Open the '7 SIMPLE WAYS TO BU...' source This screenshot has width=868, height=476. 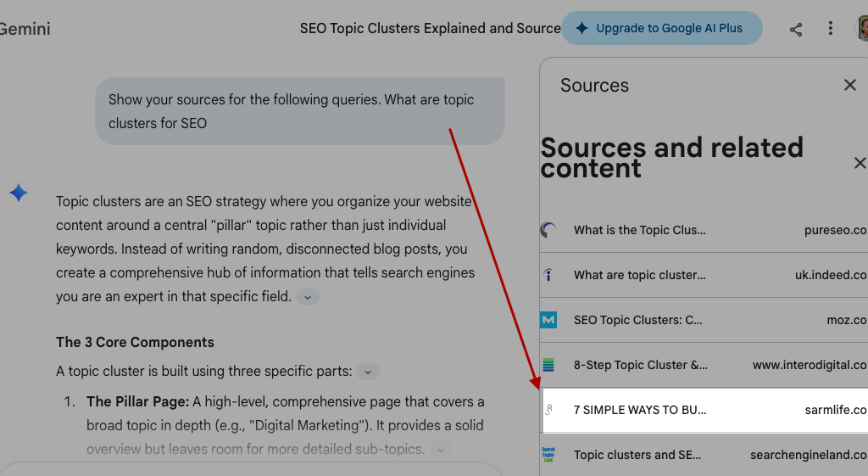[640, 410]
